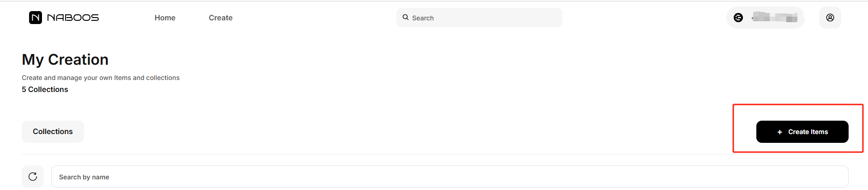Click the NABOOS wordmark text
The image size is (868, 190).
(x=73, y=18)
